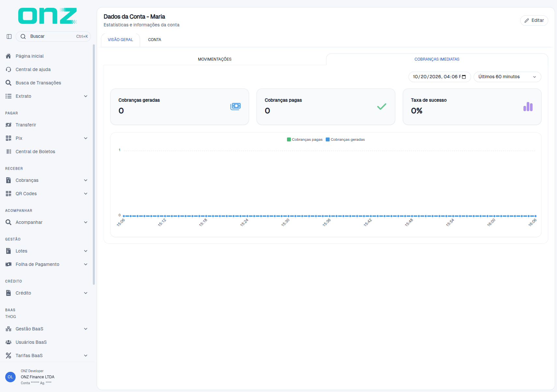557x392 pixels.
Task: Click the Transferir money icon
Action: coord(8,125)
